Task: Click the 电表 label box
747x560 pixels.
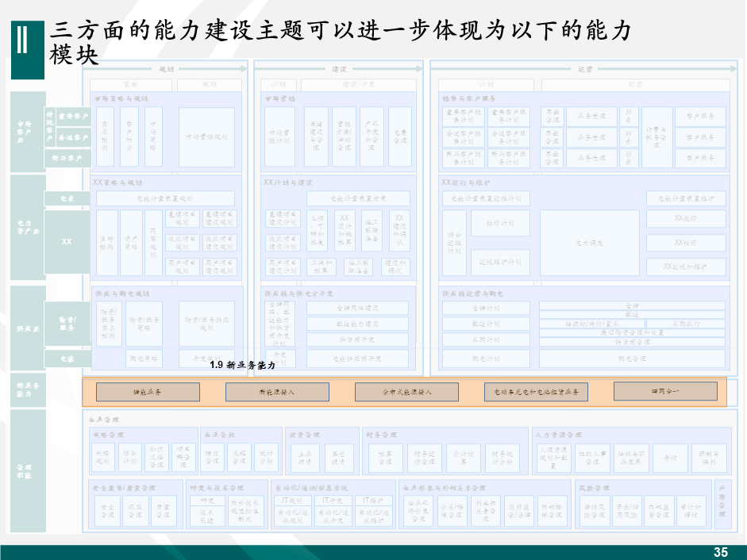Action: click(67, 198)
